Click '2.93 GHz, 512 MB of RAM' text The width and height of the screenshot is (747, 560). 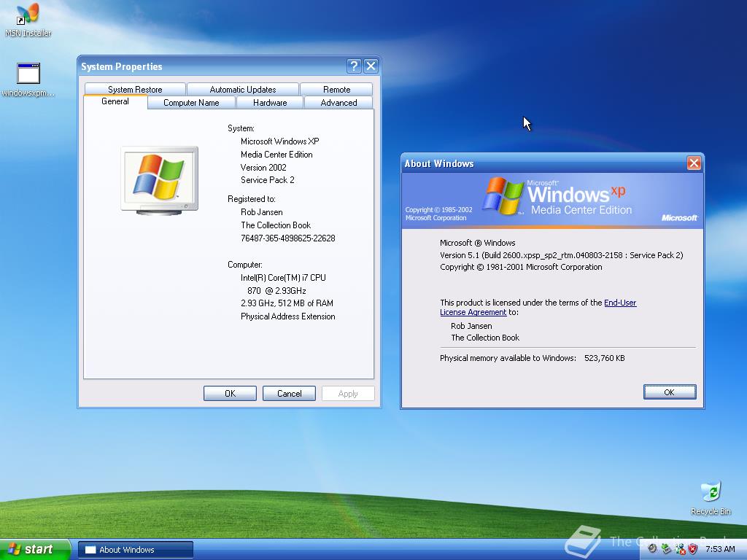click(x=287, y=303)
